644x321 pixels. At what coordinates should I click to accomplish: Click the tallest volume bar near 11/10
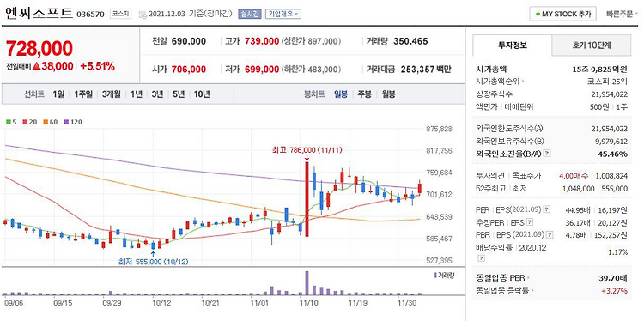(x=307, y=283)
